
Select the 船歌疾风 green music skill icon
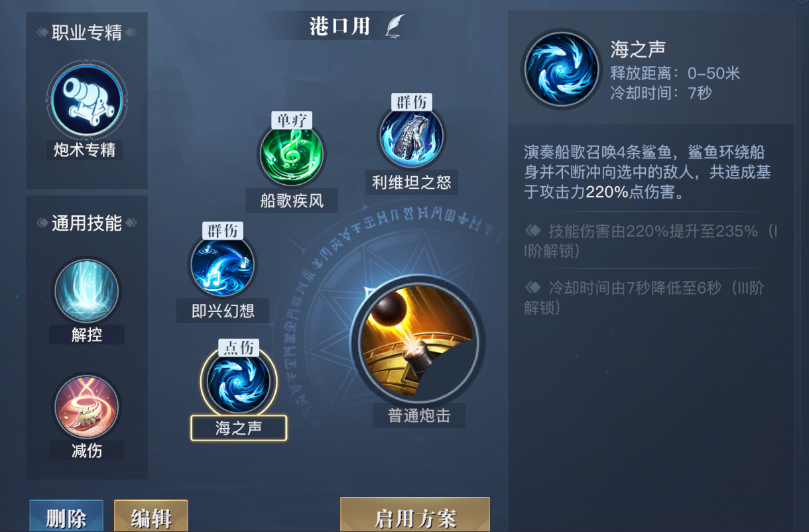point(292,155)
